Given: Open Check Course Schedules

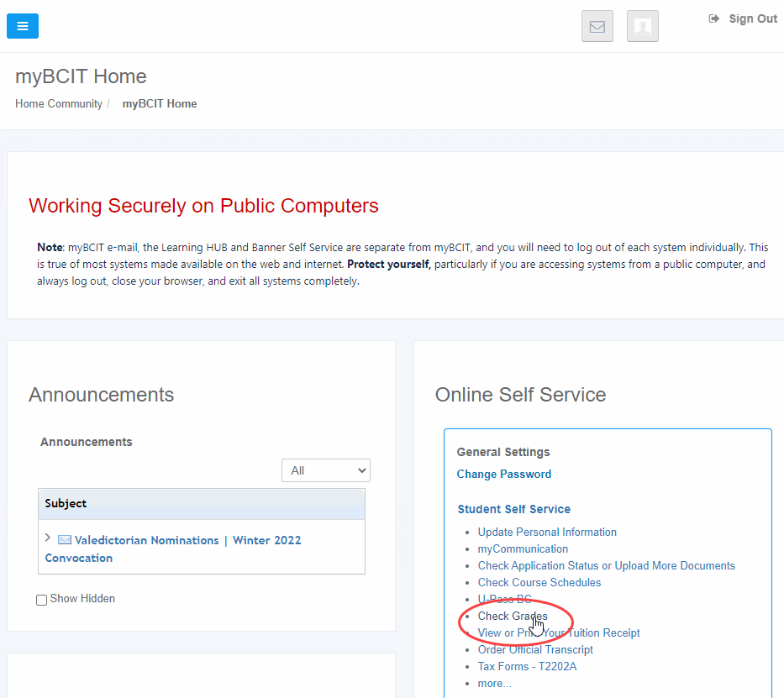Looking at the screenshot, I should (539, 582).
